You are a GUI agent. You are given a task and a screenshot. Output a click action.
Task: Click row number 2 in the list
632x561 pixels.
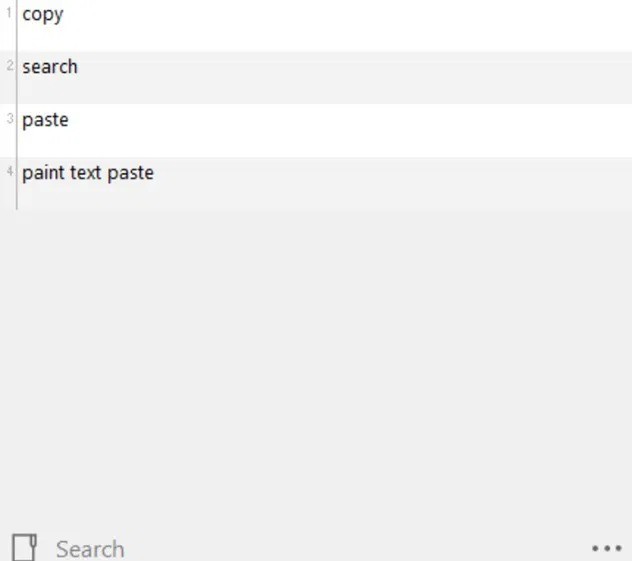tap(9, 66)
